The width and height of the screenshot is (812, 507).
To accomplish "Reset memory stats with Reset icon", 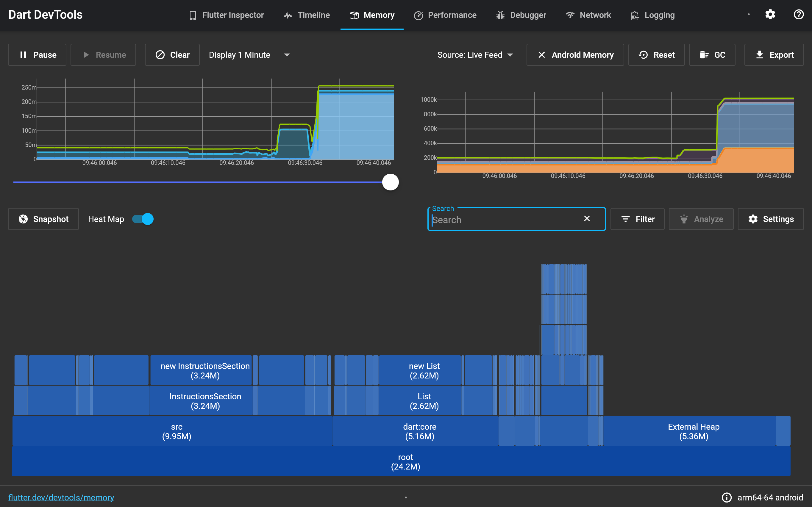I will (643, 55).
